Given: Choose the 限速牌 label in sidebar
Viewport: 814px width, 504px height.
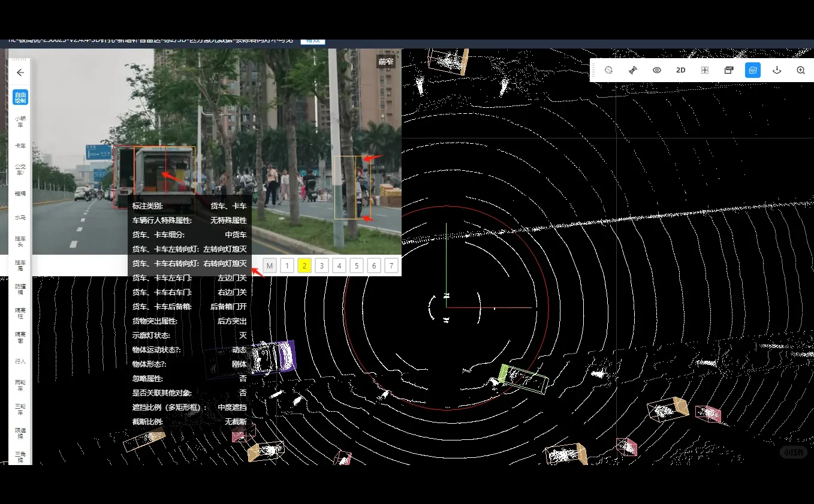Looking at the screenshot, I should point(20,433).
